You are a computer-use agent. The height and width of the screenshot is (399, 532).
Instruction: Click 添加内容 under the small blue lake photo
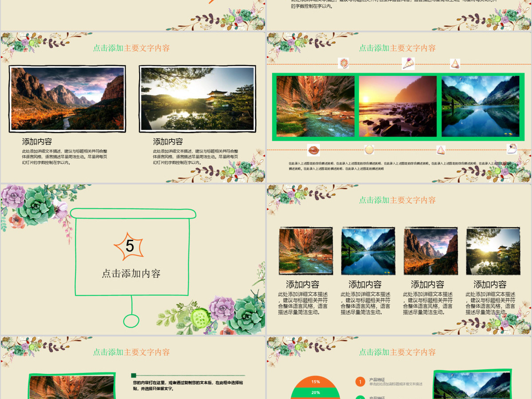pos(365,285)
